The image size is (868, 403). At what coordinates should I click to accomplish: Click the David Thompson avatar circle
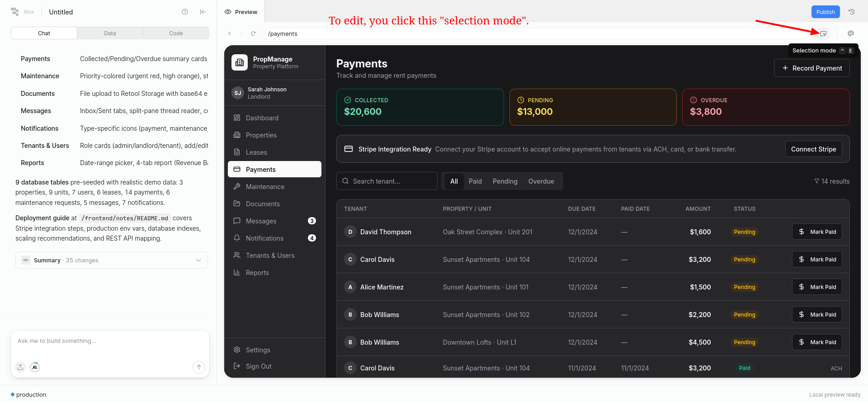(x=350, y=232)
